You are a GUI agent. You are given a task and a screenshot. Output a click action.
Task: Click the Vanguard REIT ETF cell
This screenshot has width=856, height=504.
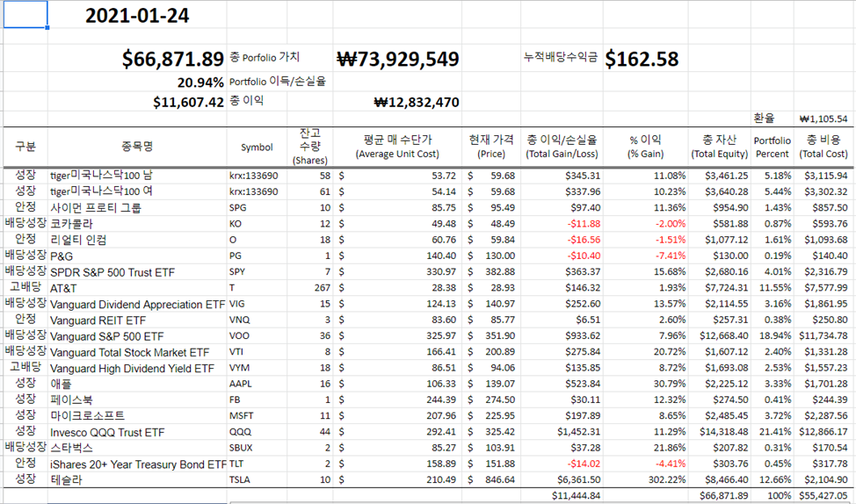(x=137, y=320)
